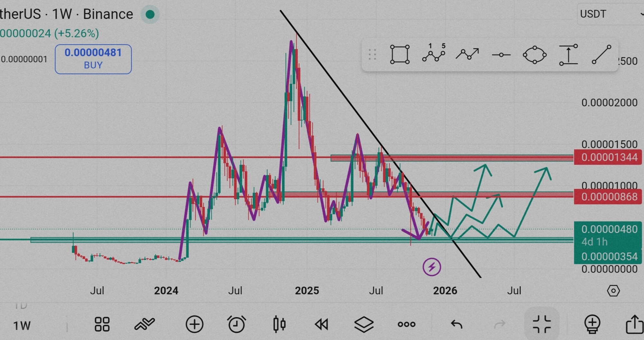Exit fullscreen chart mode
The height and width of the screenshot is (340, 644).
(x=542, y=324)
